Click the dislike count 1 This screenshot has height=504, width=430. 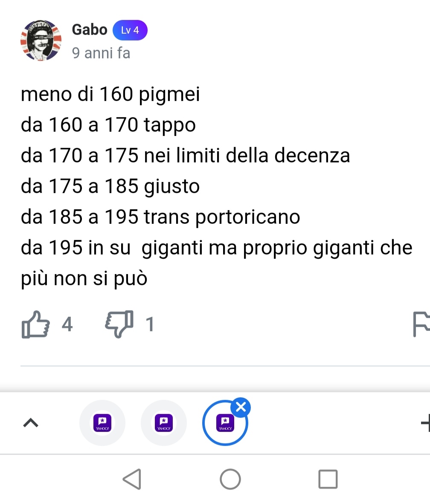coord(150,324)
